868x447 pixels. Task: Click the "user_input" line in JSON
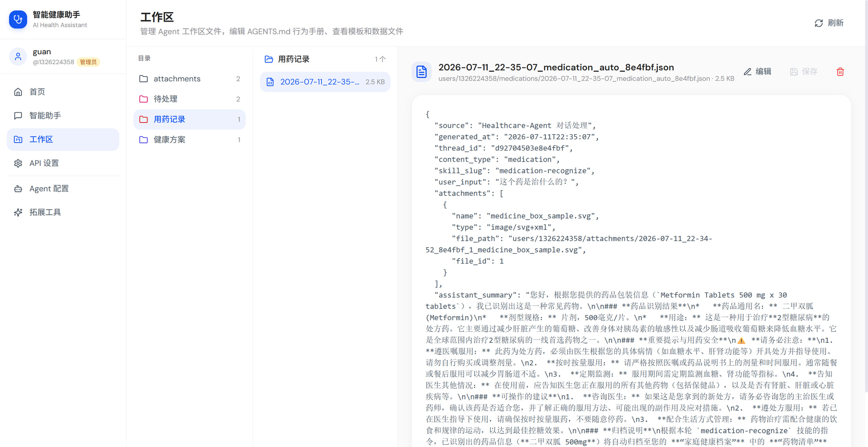click(x=506, y=182)
